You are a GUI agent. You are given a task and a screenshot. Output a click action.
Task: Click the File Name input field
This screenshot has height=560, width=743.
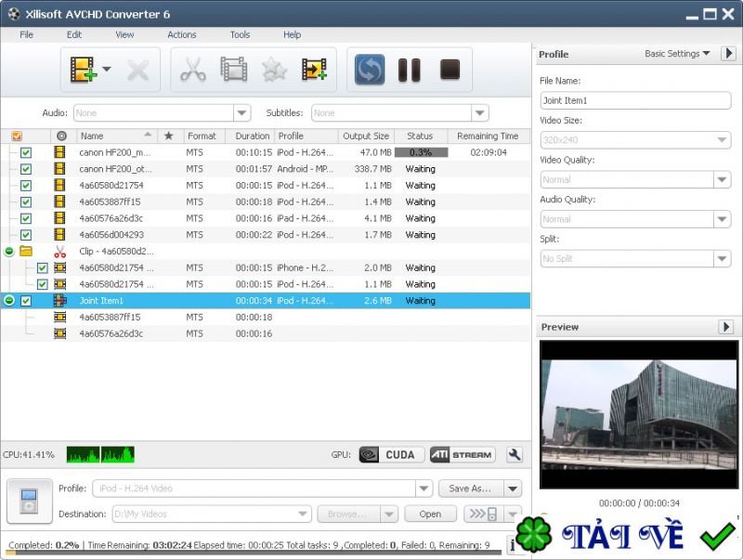point(635,100)
